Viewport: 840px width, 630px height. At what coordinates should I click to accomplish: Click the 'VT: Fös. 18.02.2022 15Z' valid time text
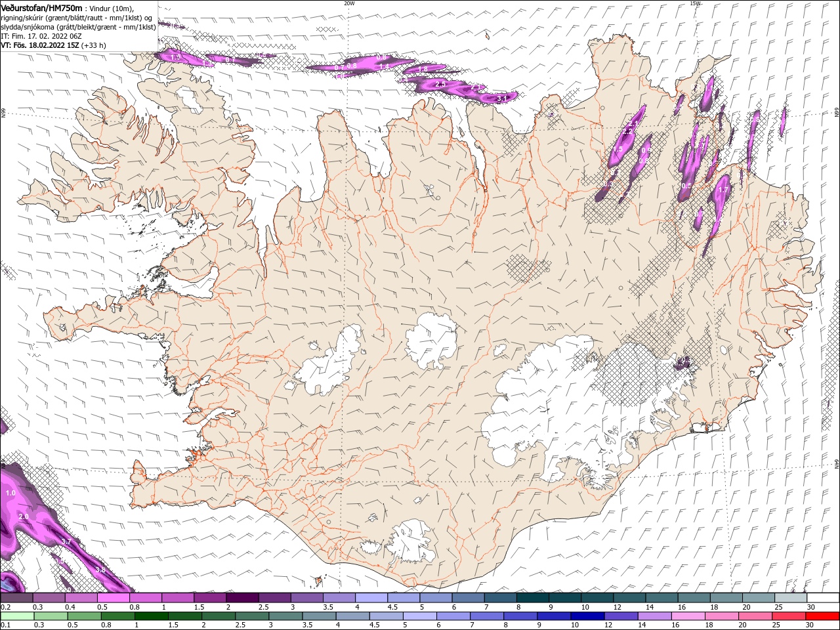click(x=40, y=45)
